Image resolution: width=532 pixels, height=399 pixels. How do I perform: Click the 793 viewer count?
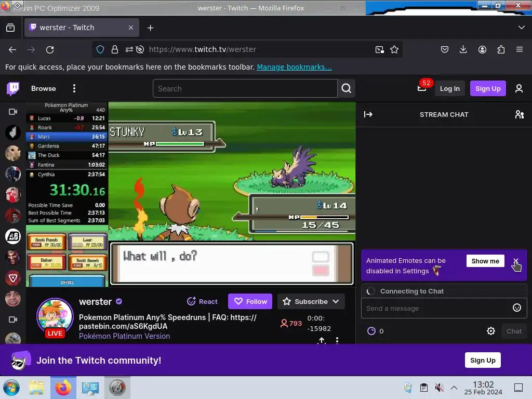(x=291, y=323)
